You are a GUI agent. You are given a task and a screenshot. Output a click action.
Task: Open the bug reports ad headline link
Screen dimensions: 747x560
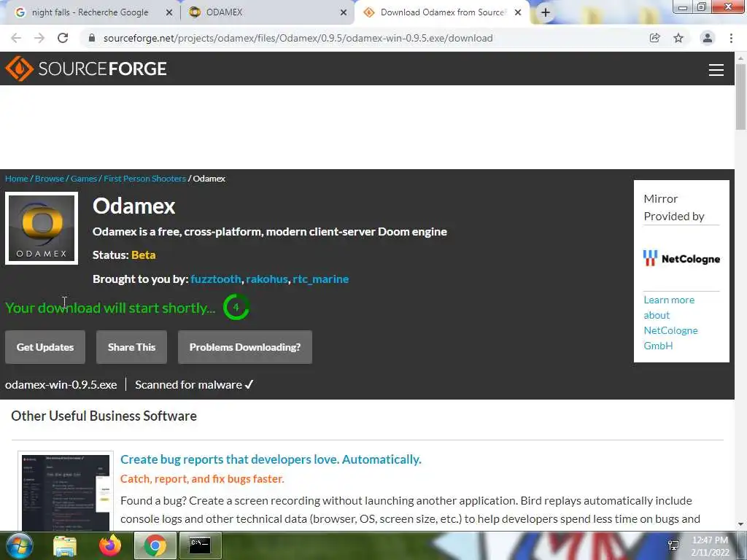(271, 459)
